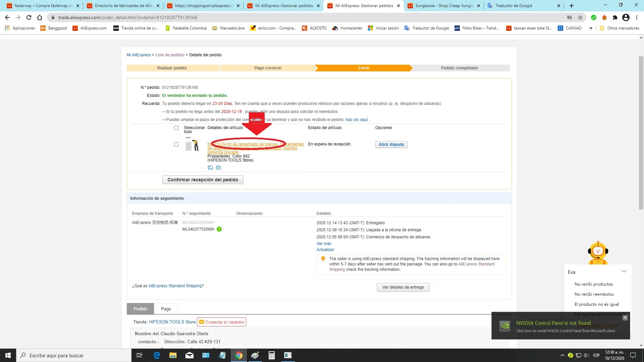Screen dimensions: 644x362
Task: Show hidden system tray icons
Action: (562, 355)
